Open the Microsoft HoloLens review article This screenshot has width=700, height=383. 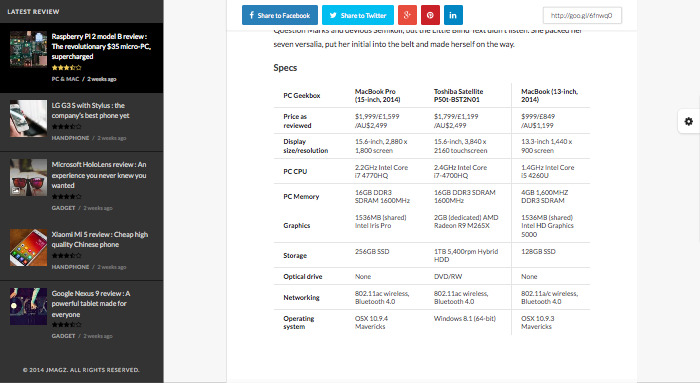[x=99, y=175]
